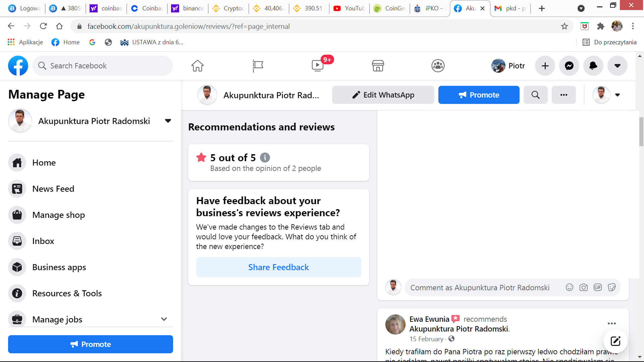Open options for Ewa Ewunia's review
The image size is (644, 362).
click(612, 323)
